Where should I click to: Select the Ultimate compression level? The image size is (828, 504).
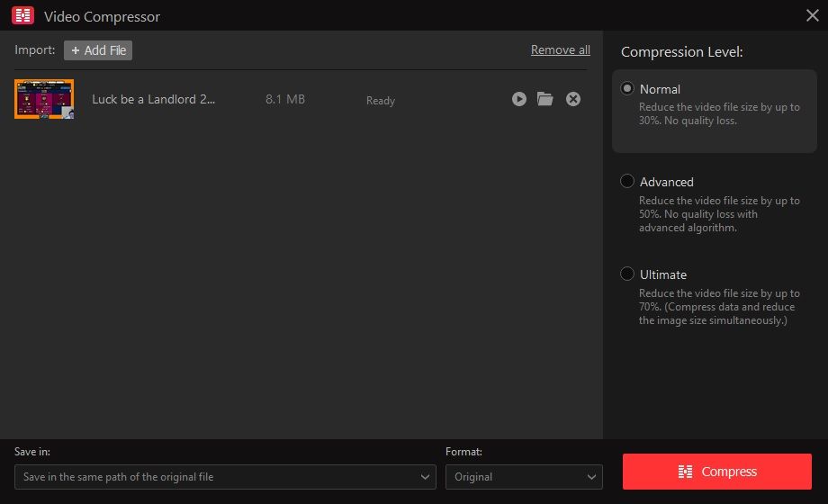tap(626, 274)
